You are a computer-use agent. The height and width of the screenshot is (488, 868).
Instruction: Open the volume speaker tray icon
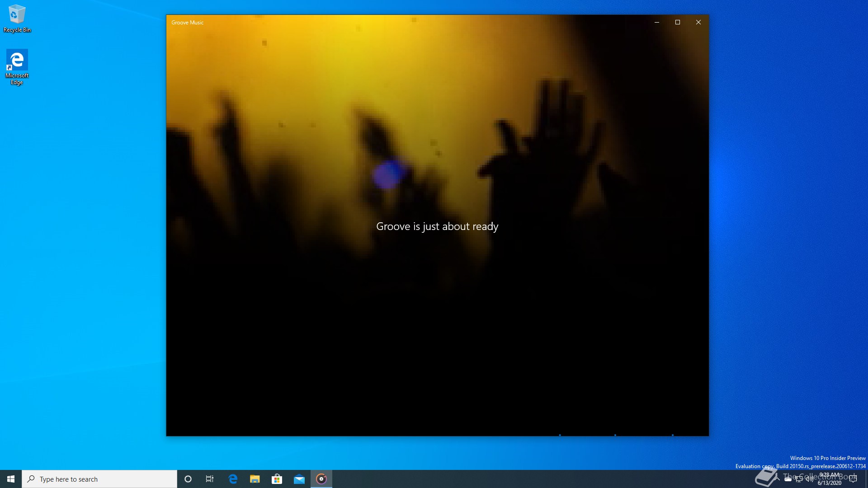pos(810,479)
